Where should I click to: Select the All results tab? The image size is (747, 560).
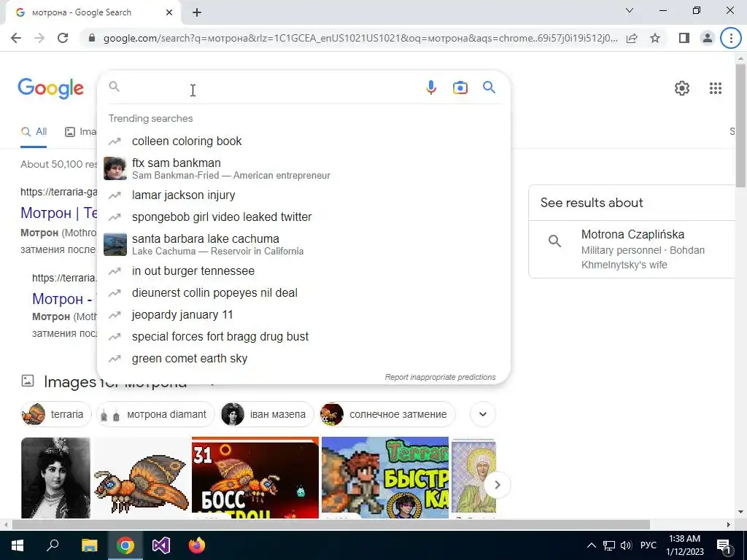click(34, 132)
